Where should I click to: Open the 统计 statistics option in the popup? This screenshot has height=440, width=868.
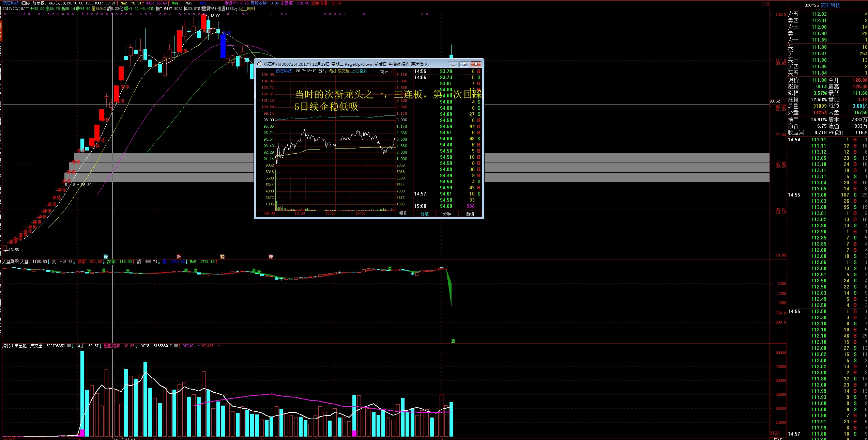click(384, 72)
